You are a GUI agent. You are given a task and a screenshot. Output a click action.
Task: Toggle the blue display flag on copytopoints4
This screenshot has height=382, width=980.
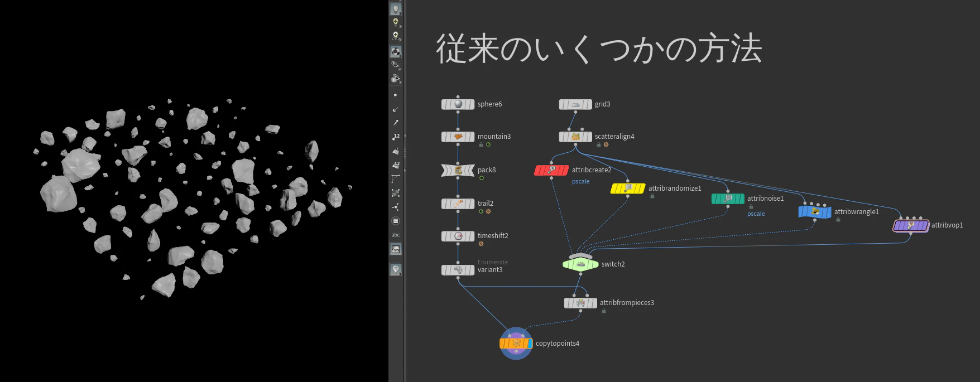click(x=530, y=344)
